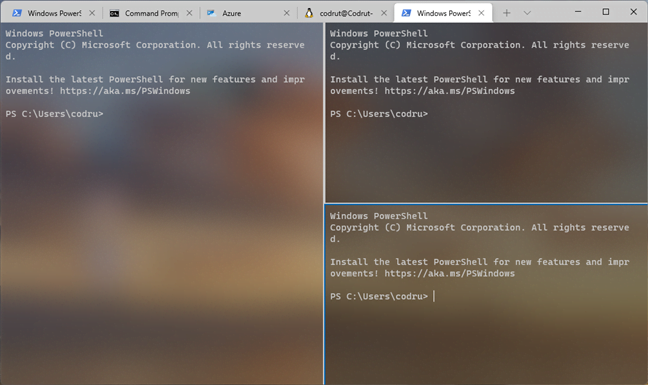Viewport: 648px width, 385px height.
Task: Switch to the Command Prompt tab
Action: click(x=150, y=13)
